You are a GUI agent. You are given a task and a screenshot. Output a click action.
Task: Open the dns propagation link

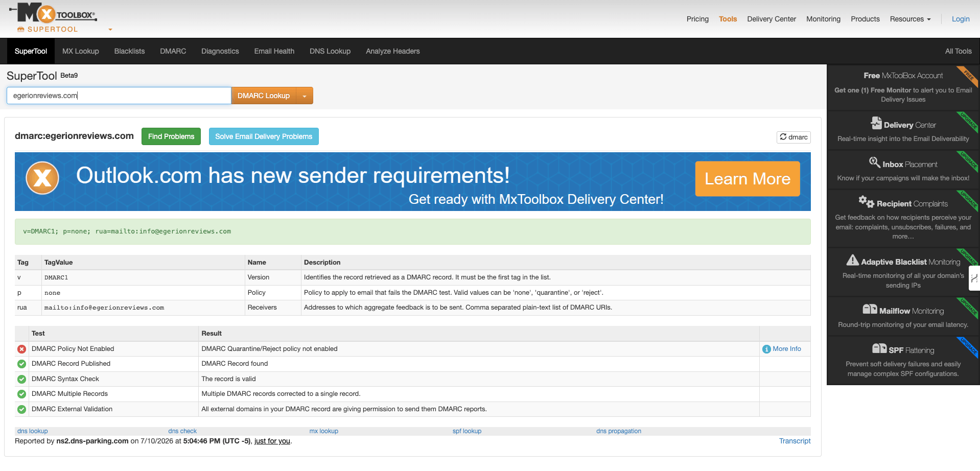pos(619,431)
